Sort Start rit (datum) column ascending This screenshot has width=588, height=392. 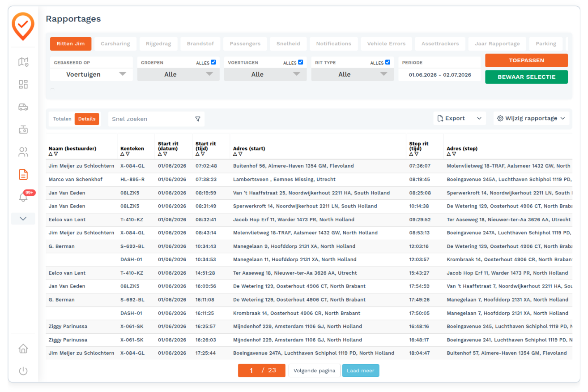click(x=160, y=154)
